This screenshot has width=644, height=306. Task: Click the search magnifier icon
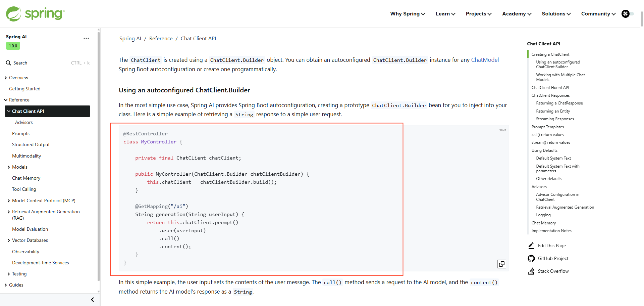[8, 63]
